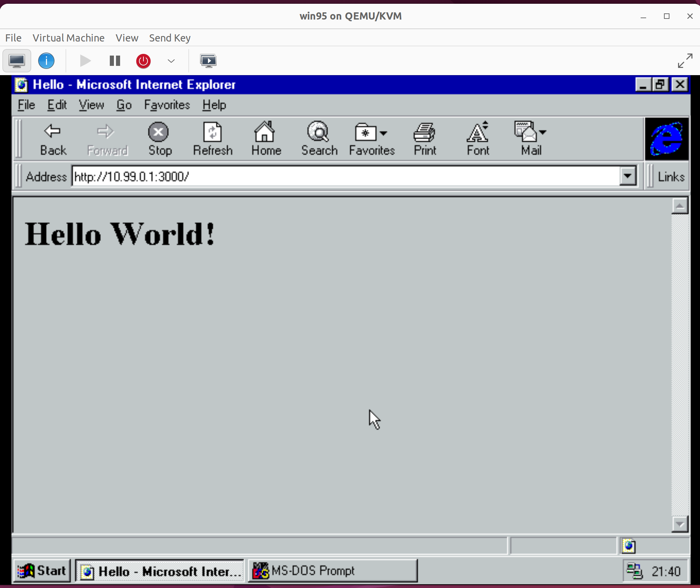Show the virtual machine graphical console
700x588 pixels.
coord(17,61)
